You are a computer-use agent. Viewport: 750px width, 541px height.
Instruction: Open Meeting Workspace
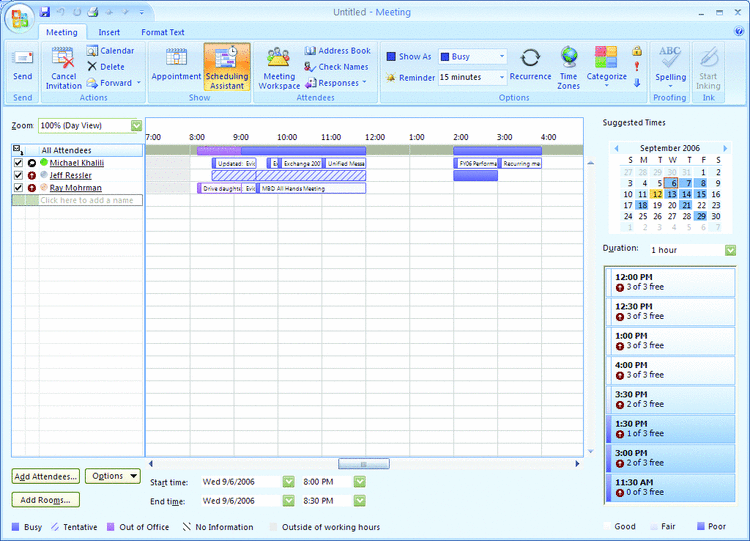[279, 66]
